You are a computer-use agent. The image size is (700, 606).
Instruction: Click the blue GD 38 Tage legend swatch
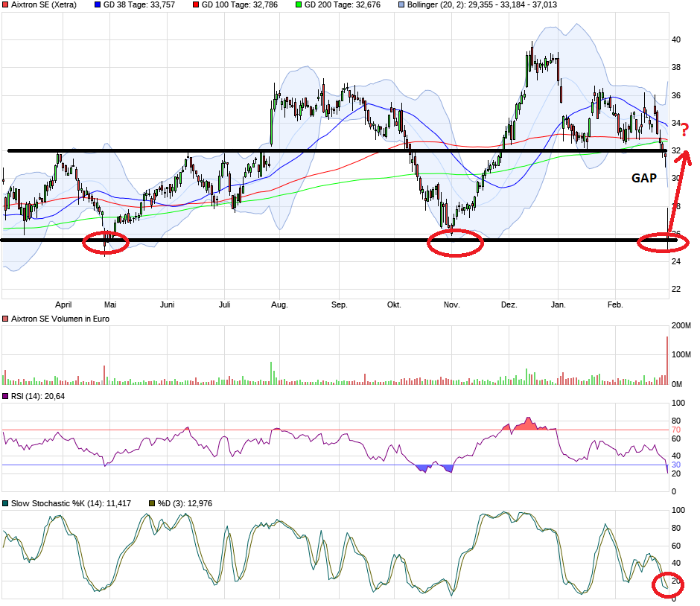[98, 5]
